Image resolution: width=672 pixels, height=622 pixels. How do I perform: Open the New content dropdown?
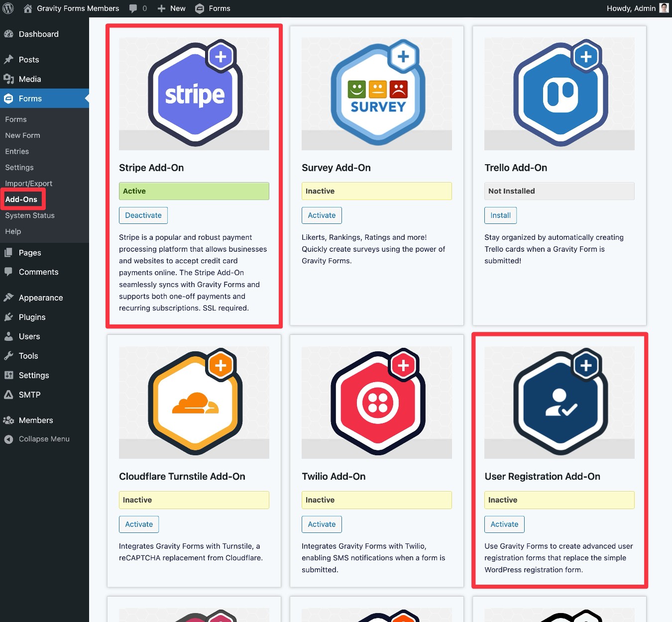click(x=171, y=8)
